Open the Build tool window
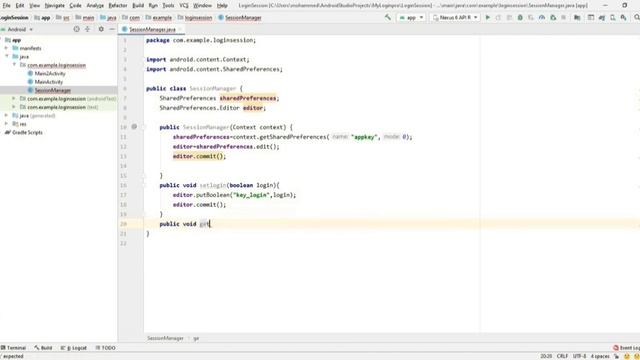The image size is (640, 360). [x=43, y=348]
